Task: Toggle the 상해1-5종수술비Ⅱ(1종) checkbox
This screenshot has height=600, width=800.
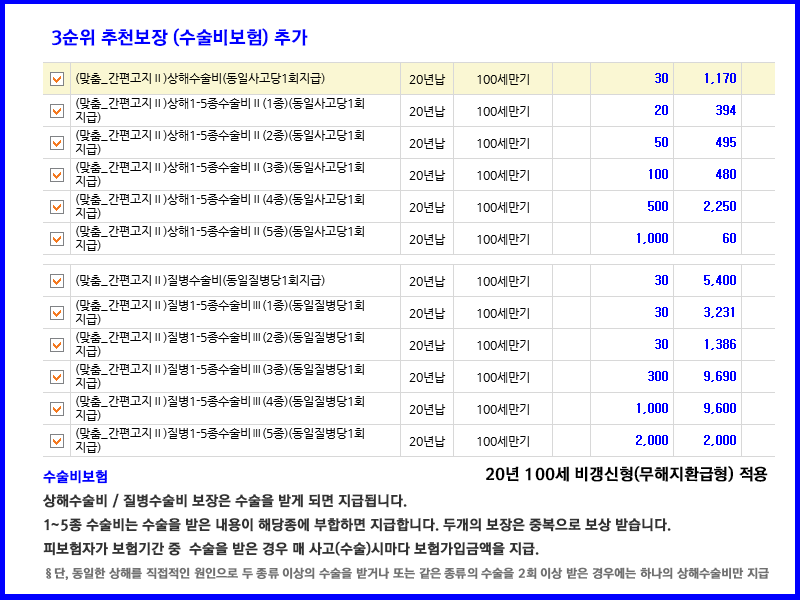Action: pyautogui.click(x=57, y=108)
